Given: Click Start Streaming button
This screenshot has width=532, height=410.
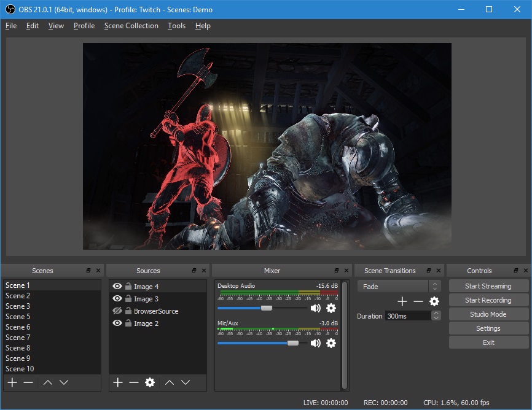Looking at the screenshot, I should tap(488, 286).
